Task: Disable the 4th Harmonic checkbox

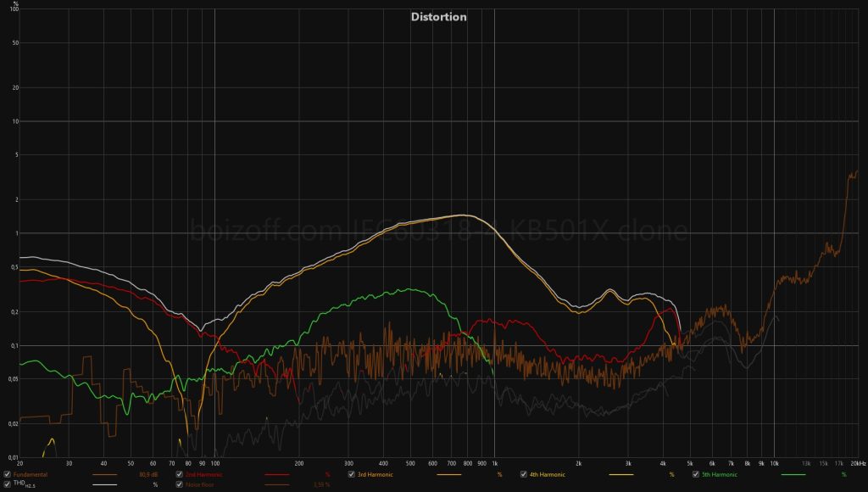Action: [x=524, y=474]
